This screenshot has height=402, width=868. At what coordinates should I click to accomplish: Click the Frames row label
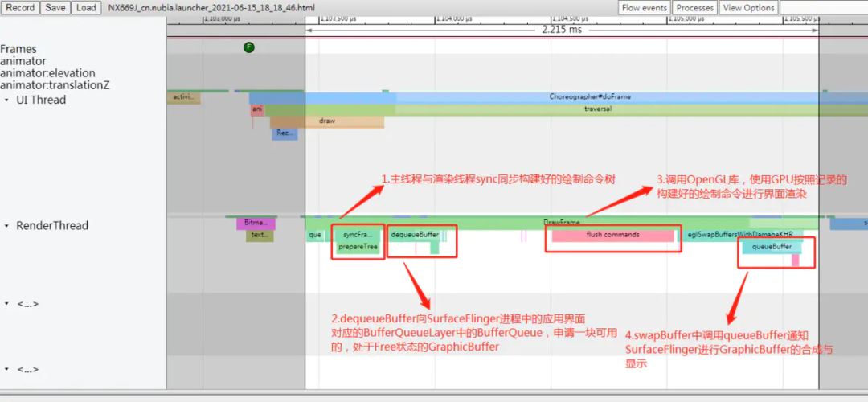click(x=18, y=49)
